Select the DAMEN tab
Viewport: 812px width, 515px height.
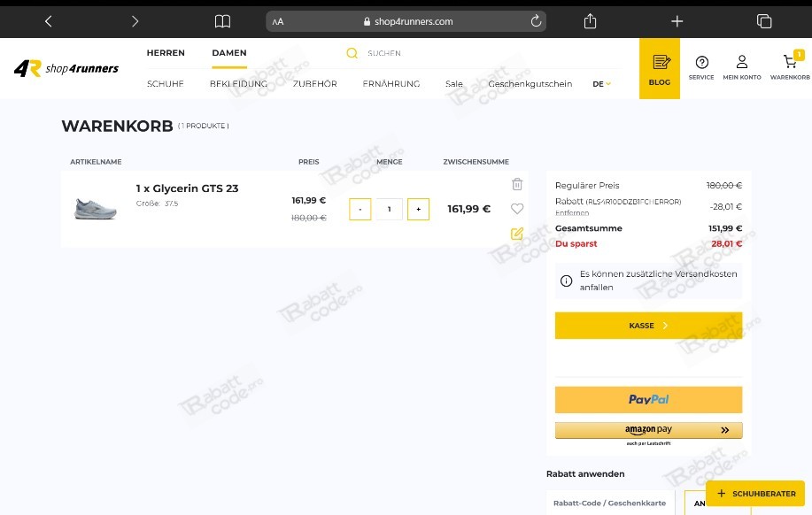point(229,53)
